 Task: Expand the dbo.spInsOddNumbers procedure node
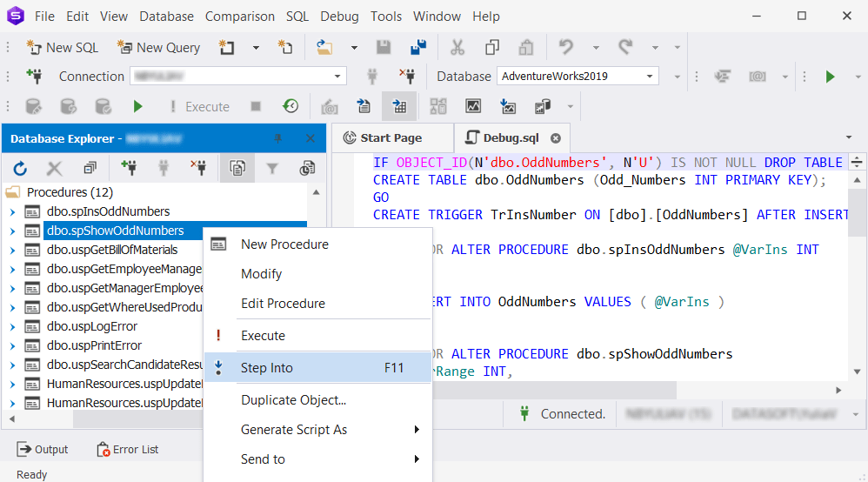point(12,211)
